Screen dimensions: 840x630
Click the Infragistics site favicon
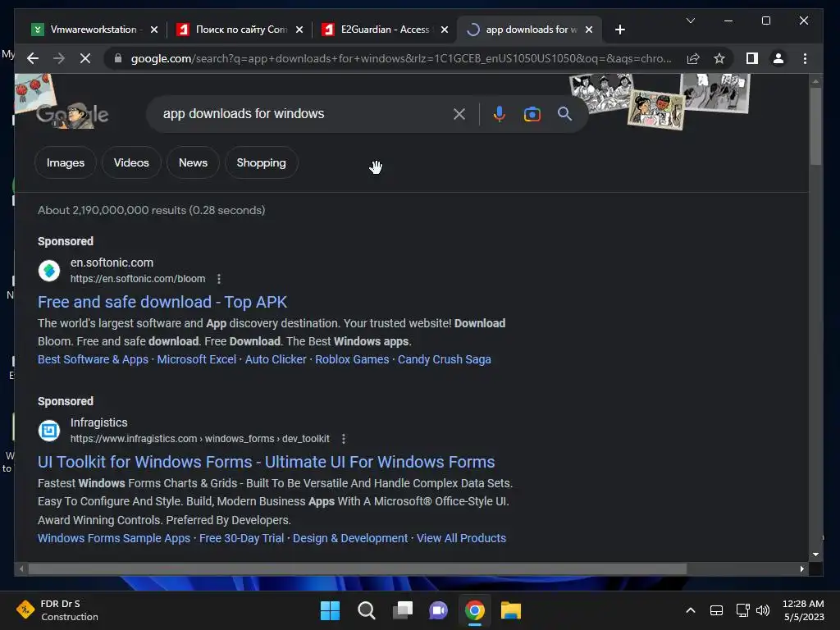pyautogui.click(x=49, y=430)
